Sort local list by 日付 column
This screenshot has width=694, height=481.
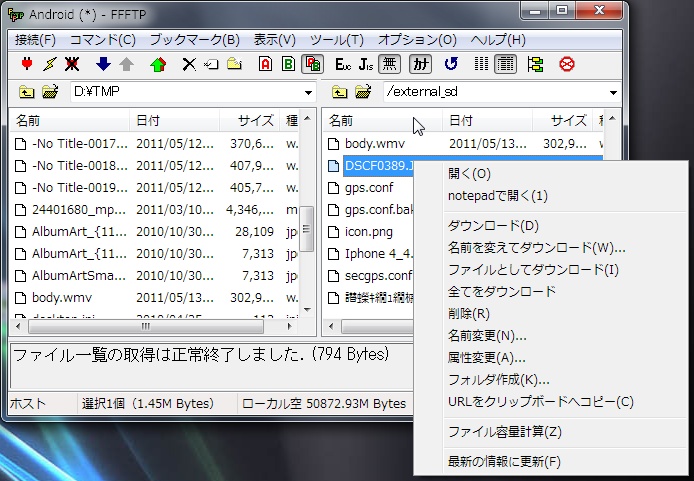point(174,120)
